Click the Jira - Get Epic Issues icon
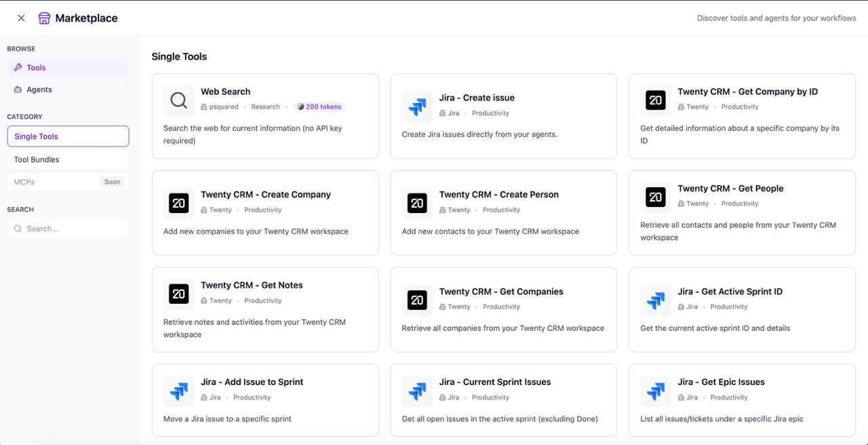 [x=655, y=391]
